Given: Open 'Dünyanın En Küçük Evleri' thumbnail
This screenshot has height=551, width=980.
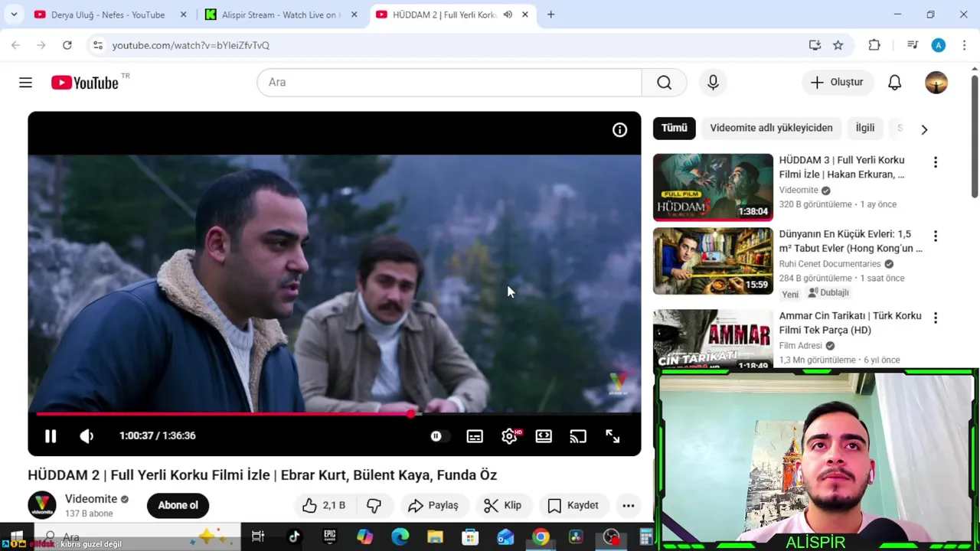Looking at the screenshot, I should (x=713, y=261).
